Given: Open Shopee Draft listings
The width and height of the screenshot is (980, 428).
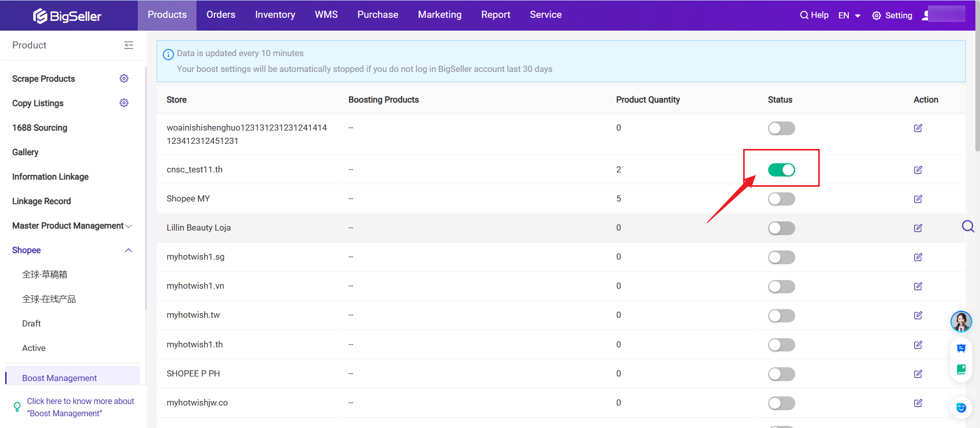Looking at the screenshot, I should (31, 323).
